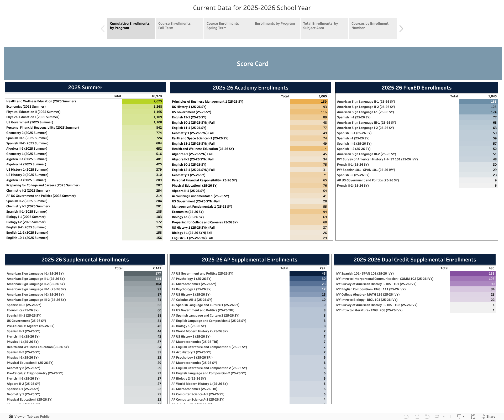
Task: Click the redo icon in bottom toolbar
Action: [x=417, y=417]
